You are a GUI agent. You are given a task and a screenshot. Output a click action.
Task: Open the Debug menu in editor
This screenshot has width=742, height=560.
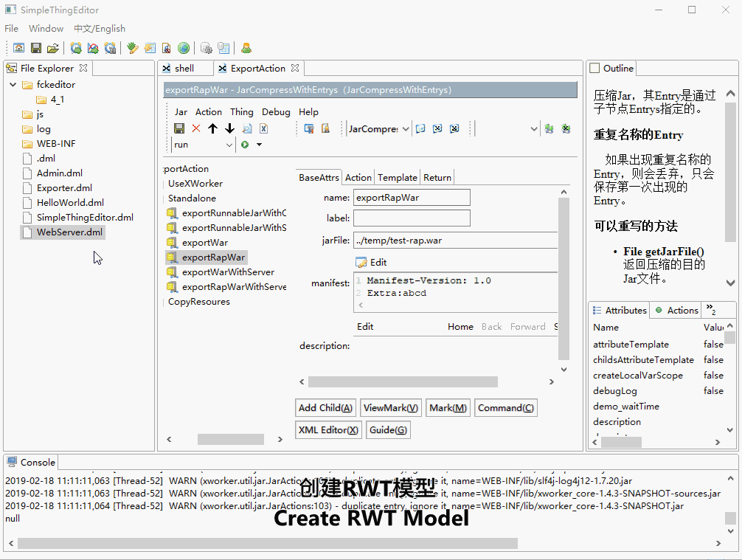point(276,111)
